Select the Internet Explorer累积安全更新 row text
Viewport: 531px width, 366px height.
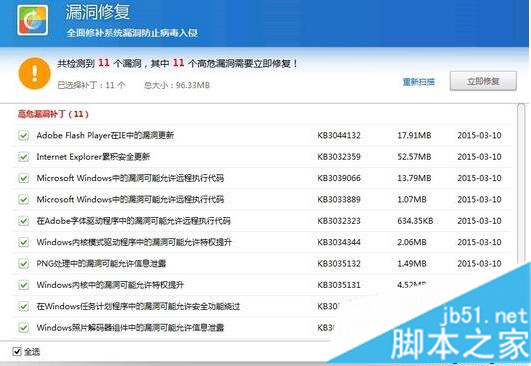(93, 157)
